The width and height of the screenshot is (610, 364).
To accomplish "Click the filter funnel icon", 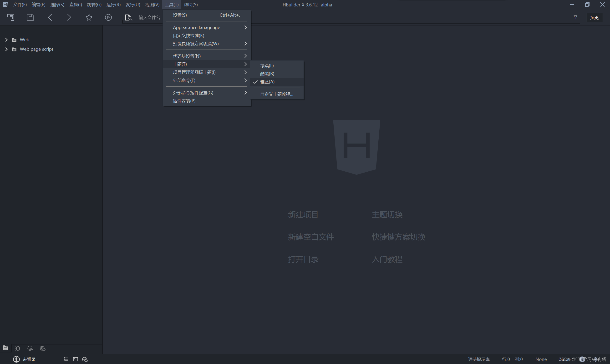I will point(575,17).
